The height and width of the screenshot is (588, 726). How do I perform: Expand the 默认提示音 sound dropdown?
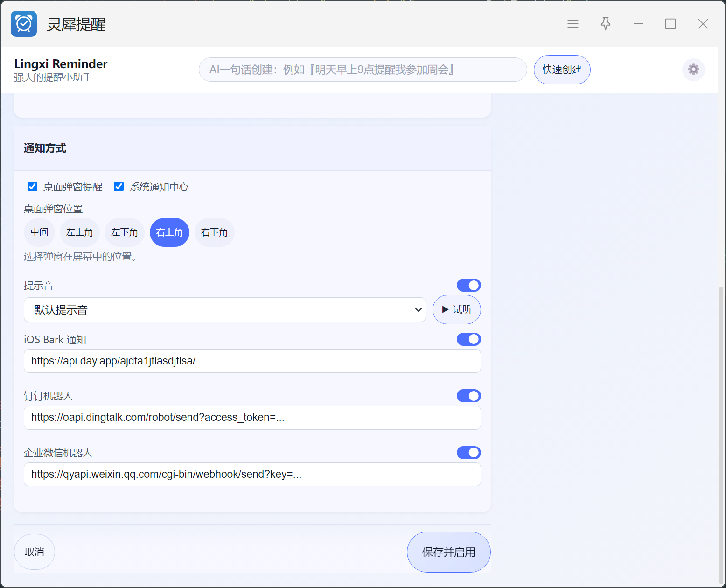tap(224, 310)
